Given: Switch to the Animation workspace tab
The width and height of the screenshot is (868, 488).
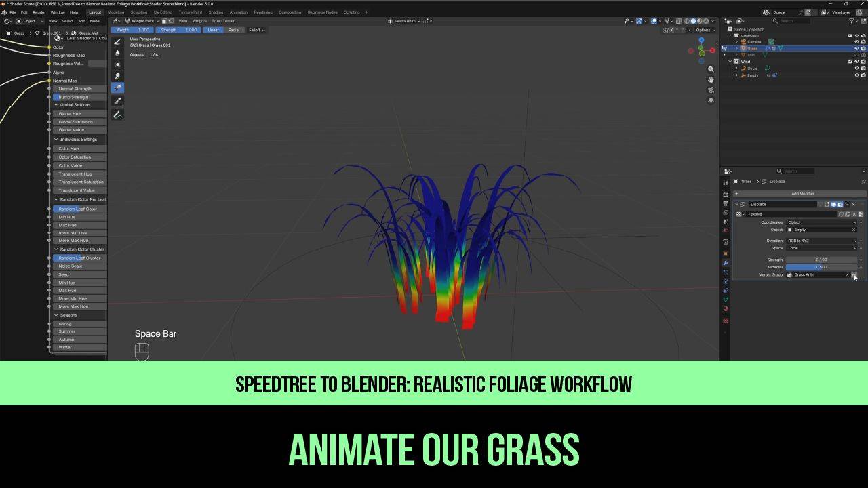Looking at the screenshot, I should pos(239,12).
